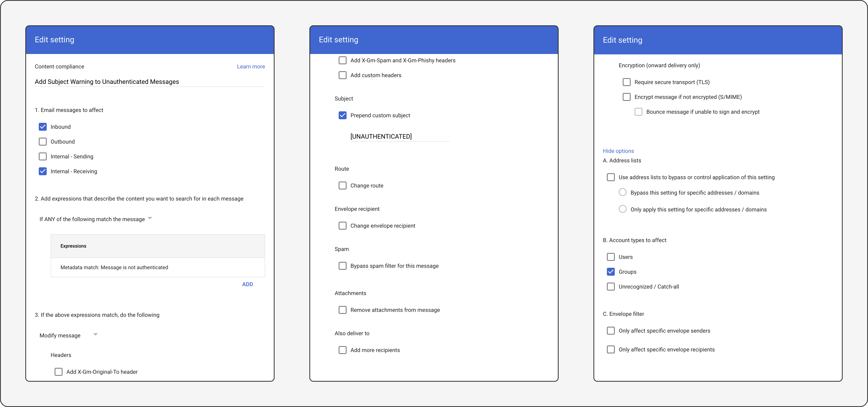
Task: Check Bounce message if unable to sign and encrypt
Action: tap(639, 112)
